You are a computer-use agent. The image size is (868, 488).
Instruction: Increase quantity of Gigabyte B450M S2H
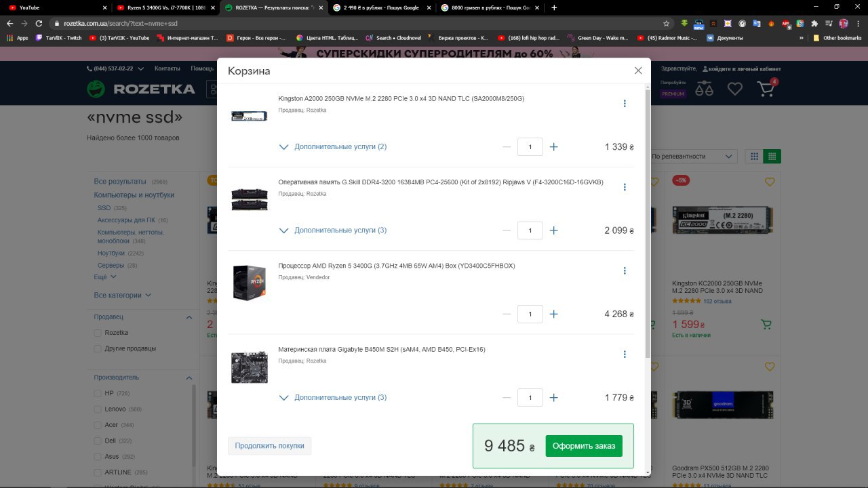pyautogui.click(x=554, y=398)
